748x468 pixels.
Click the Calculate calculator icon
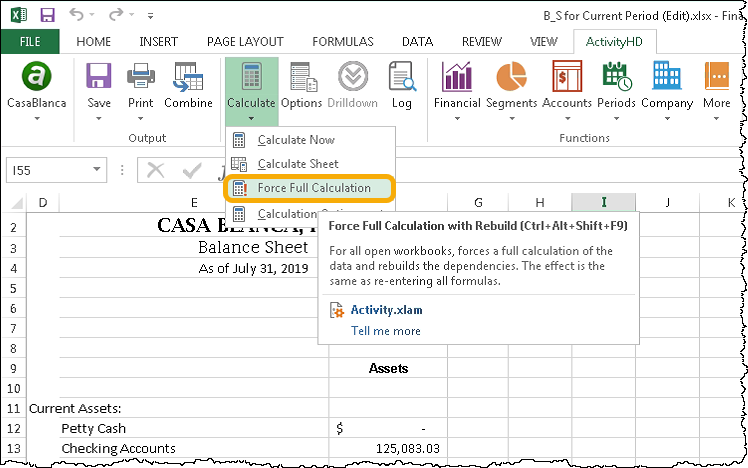click(251, 76)
